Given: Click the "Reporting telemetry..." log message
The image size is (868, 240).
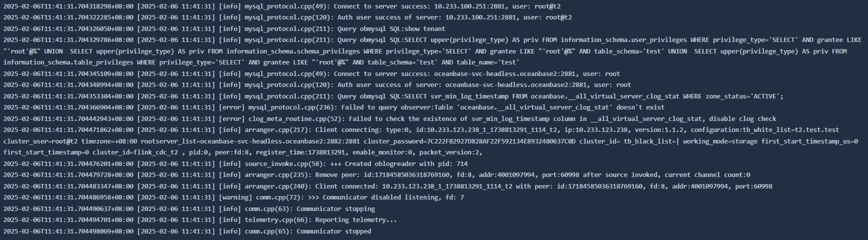Looking at the screenshot, I should coord(356,220).
